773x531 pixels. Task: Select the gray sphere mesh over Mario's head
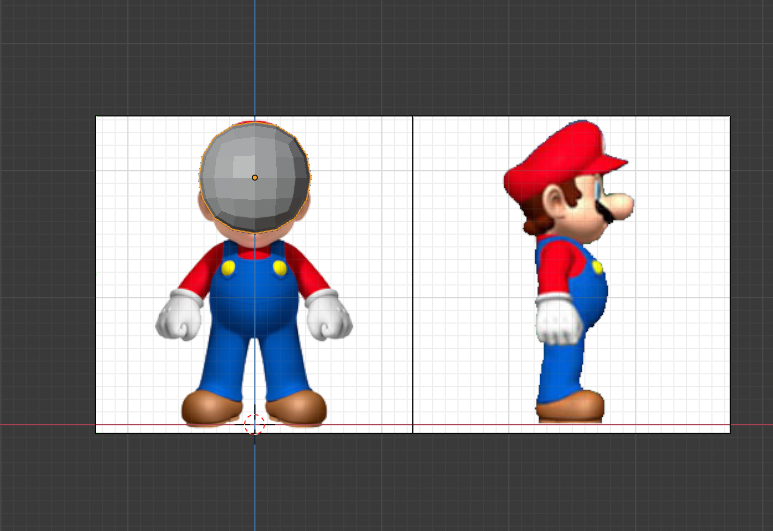pos(255,177)
